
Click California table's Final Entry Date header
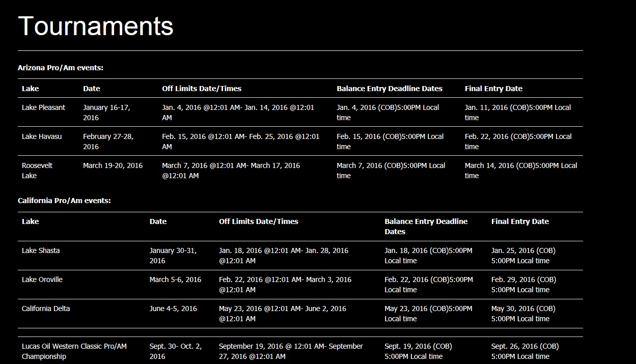(x=520, y=221)
